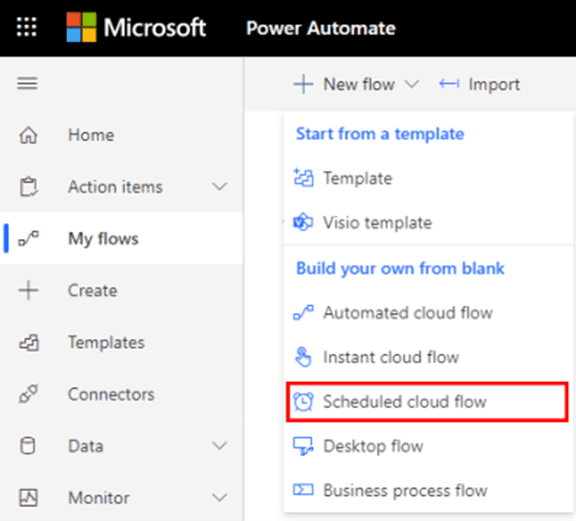The height and width of the screenshot is (521, 576).
Task: Click the Microsoft logo
Action: pos(136,28)
